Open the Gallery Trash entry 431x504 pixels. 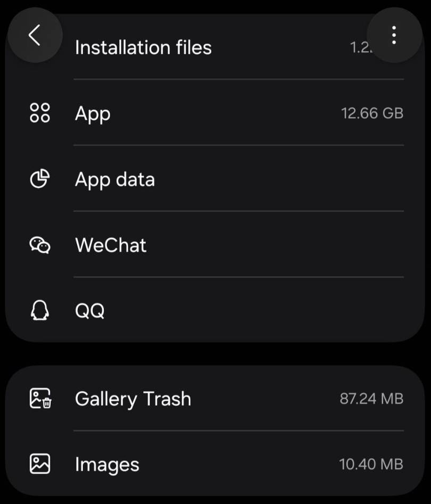click(133, 399)
